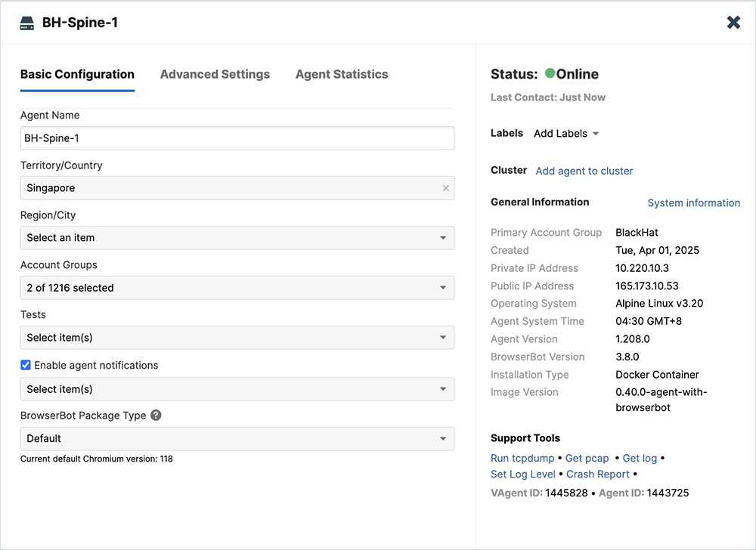Disable the Enable agent notifications checkbox
This screenshot has width=756, height=550.
pos(26,365)
